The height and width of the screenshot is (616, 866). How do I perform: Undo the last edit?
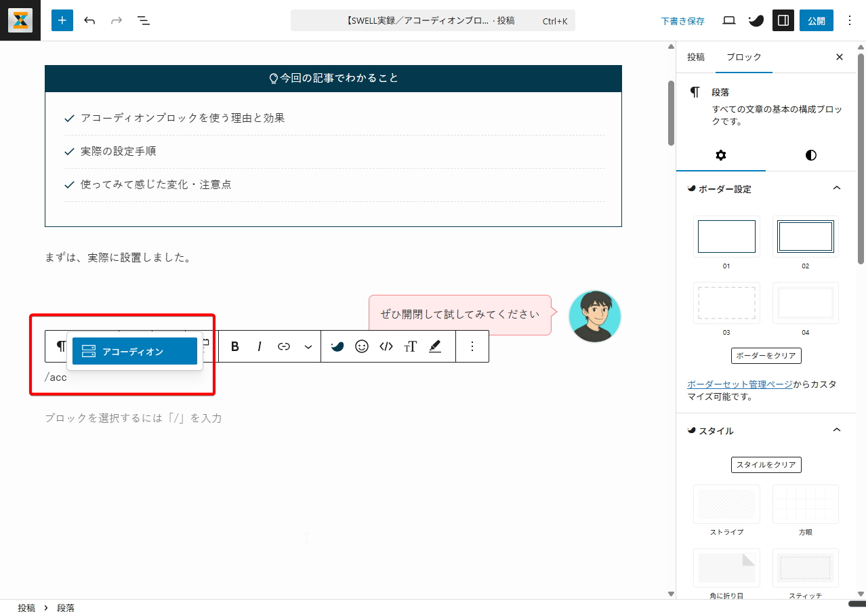(x=89, y=20)
